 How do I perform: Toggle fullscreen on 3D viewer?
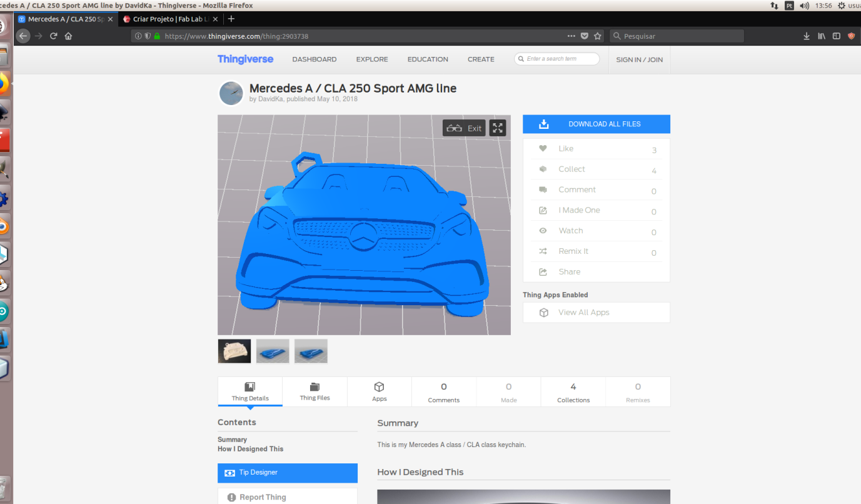pos(498,128)
